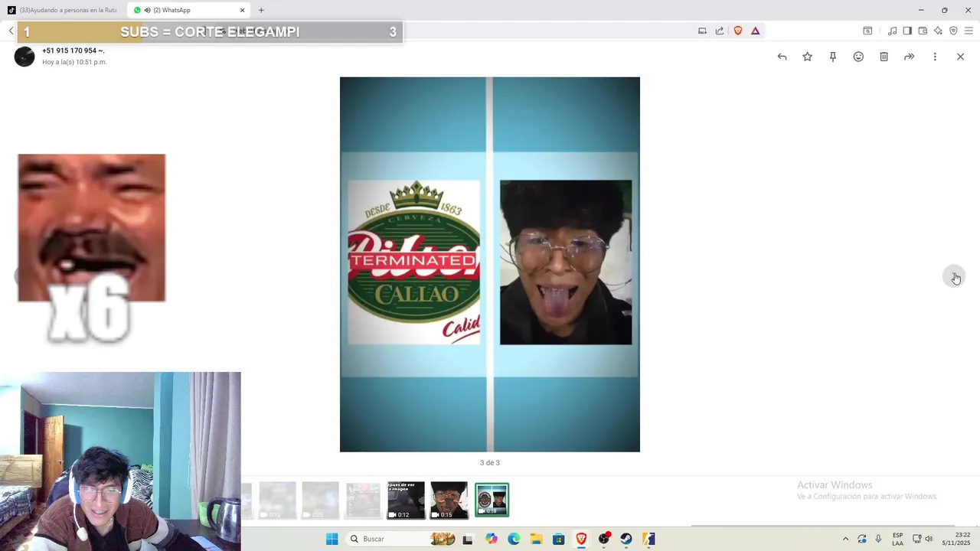Switch to the TikTok browser tab
The height and width of the screenshot is (551, 980).
(63, 10)
